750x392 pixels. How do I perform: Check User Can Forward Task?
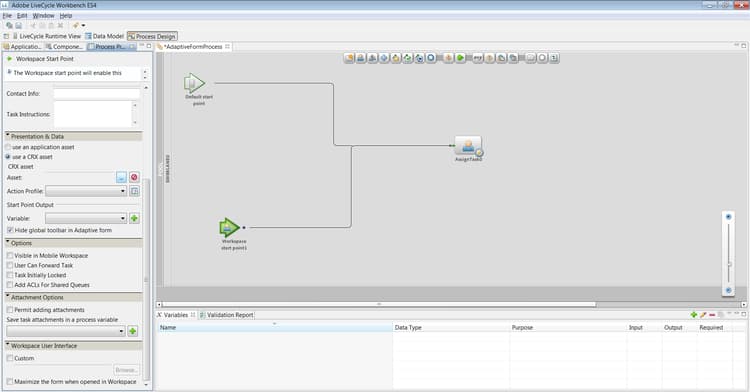pyautogui.click(x=10, y=265)
